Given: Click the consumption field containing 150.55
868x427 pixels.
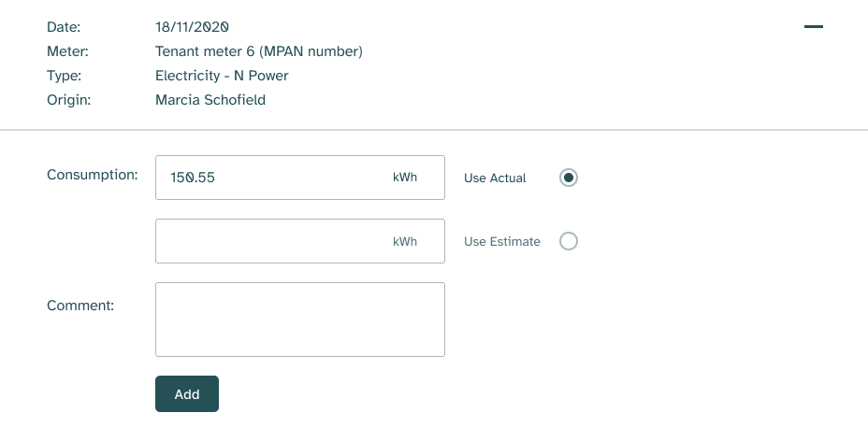Looking at the screenshot, I should (271, 178).
